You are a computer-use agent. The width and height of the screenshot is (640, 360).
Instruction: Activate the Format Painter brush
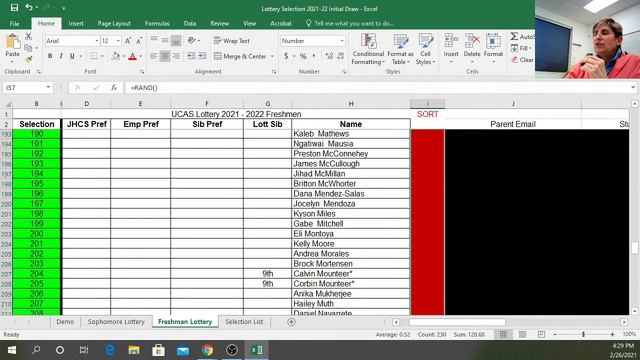click(29, 59)
